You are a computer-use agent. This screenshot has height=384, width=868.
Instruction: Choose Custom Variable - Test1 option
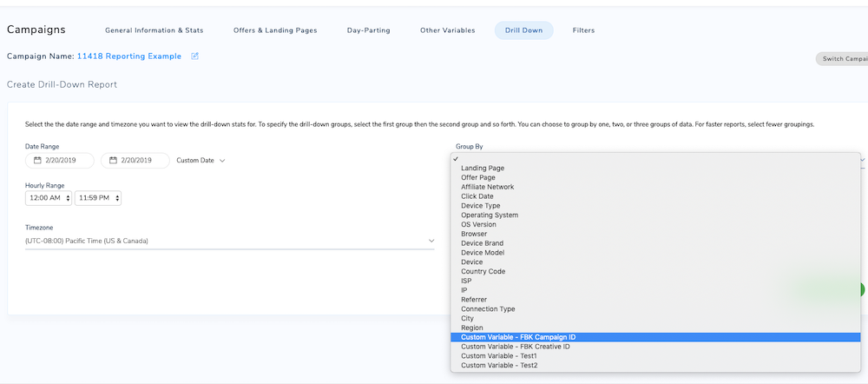point(655,355)
